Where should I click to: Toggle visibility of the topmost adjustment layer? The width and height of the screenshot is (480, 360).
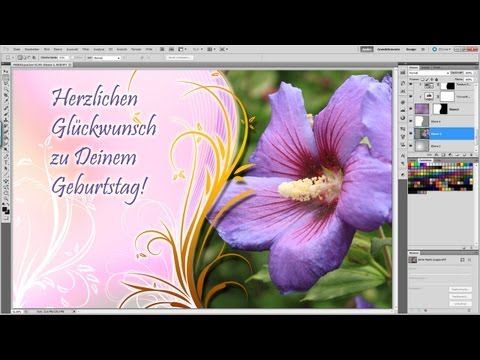[x=411, y=84]
